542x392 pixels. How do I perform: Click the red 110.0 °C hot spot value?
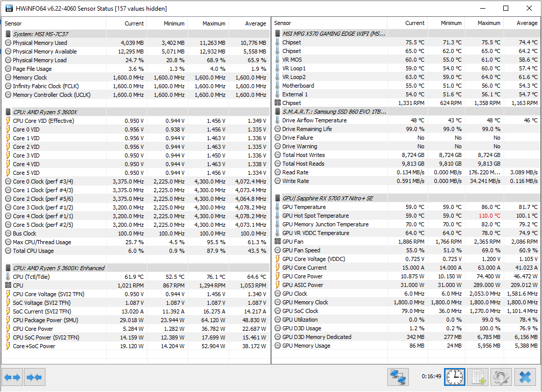pyautogui.click(x=489, y=216)
